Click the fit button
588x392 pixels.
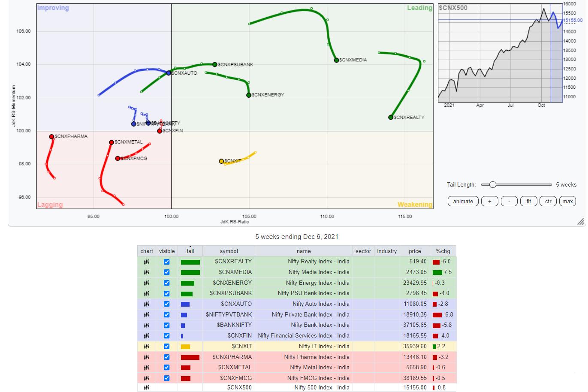pyautogui.click(x=528, y=202)
